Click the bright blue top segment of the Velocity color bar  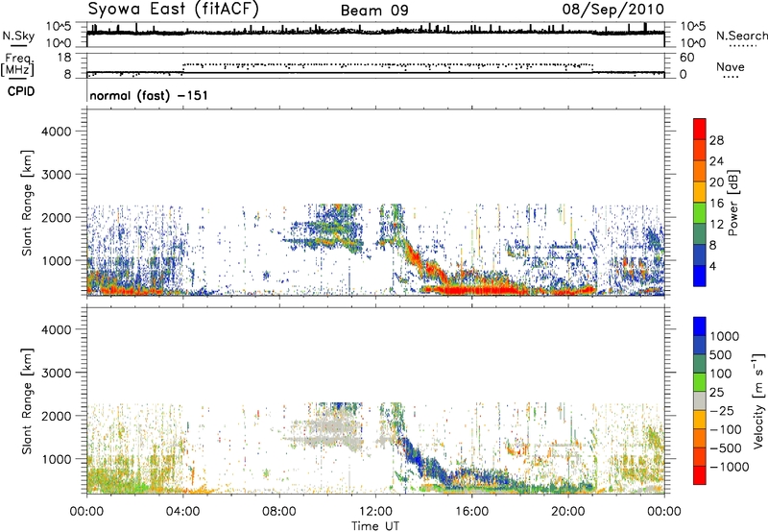[700, 326]
